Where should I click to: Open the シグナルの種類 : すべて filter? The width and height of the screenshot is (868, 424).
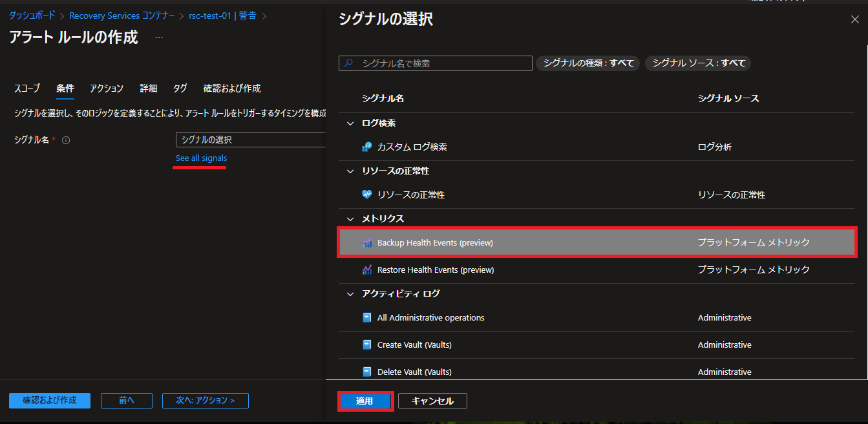(588, 63)
